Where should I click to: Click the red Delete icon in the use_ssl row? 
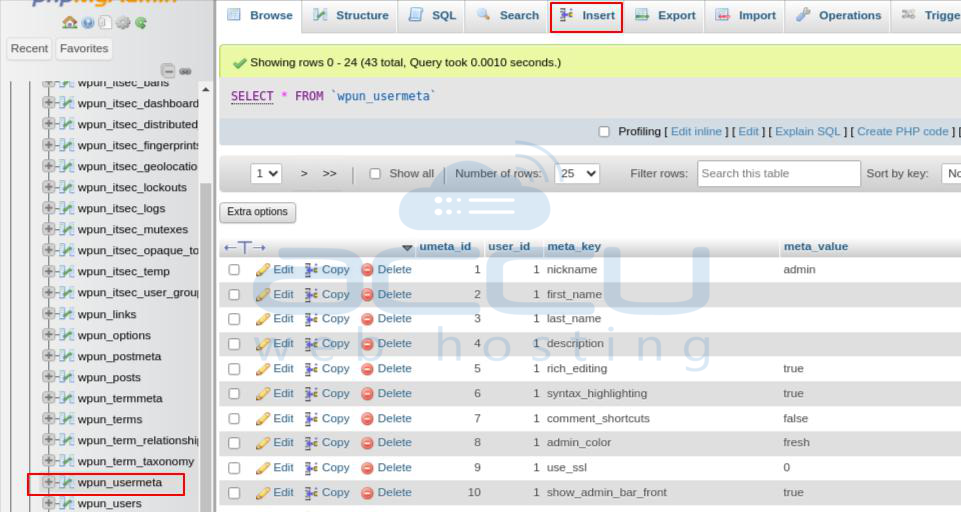[x=367, y=468]
